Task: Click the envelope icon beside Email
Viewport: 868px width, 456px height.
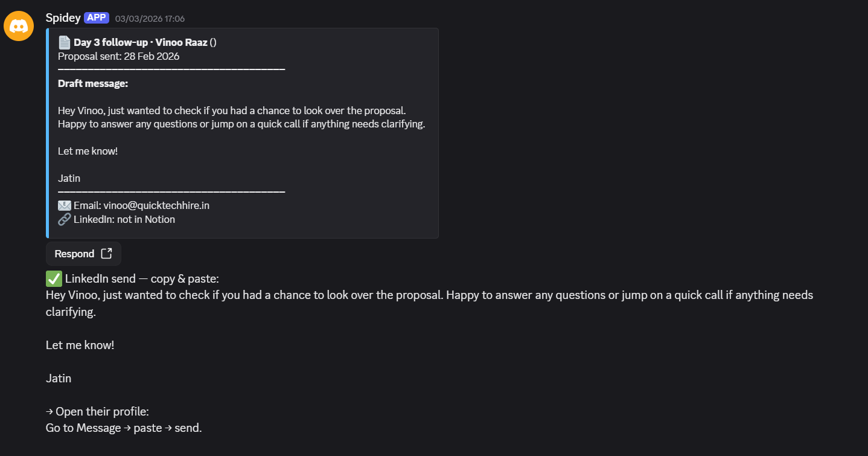Action: pos(65,205)
